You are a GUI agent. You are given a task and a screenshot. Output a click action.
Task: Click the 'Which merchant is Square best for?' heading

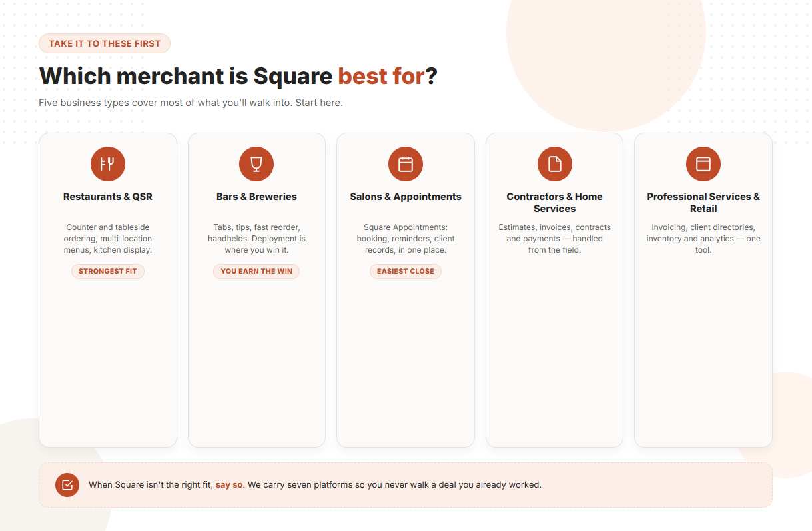pyautogui.click(x=238, y=77)
